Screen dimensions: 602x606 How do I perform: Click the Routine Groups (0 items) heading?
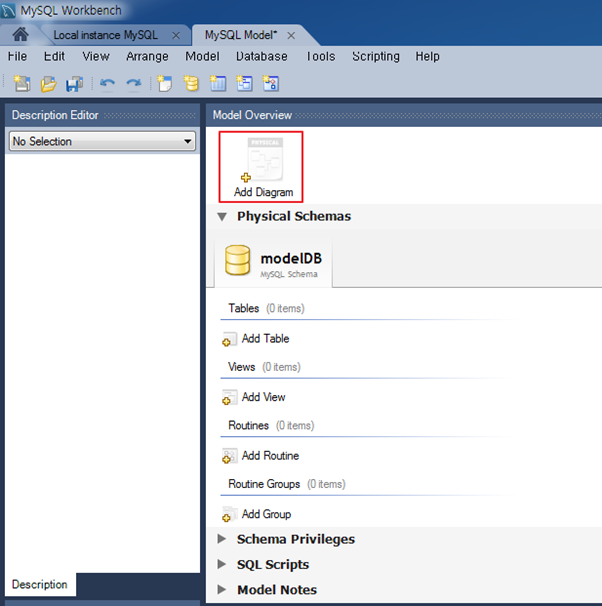(287, 484)
